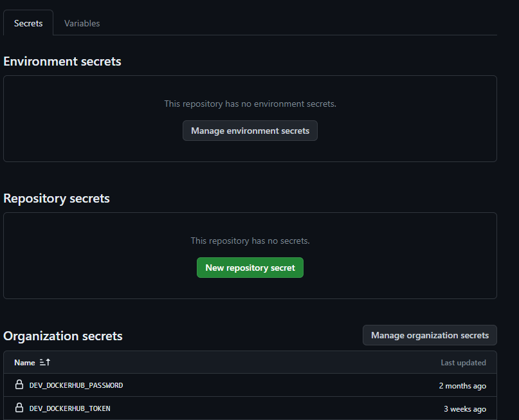Click the Organization secrets heading
Image resolution: width=519 pixels, height=420 pixels.
[x=63, y=336]
